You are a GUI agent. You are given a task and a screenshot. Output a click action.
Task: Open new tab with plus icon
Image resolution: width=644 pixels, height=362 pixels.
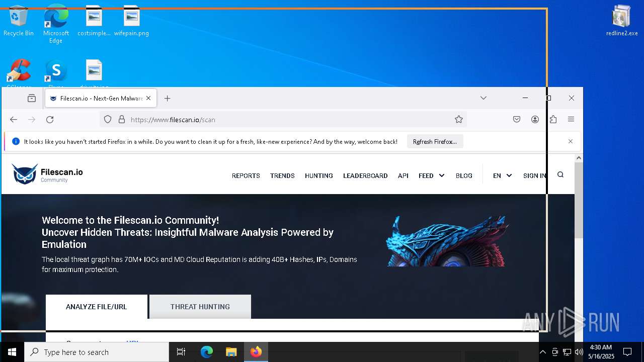(x=168, y=98)
